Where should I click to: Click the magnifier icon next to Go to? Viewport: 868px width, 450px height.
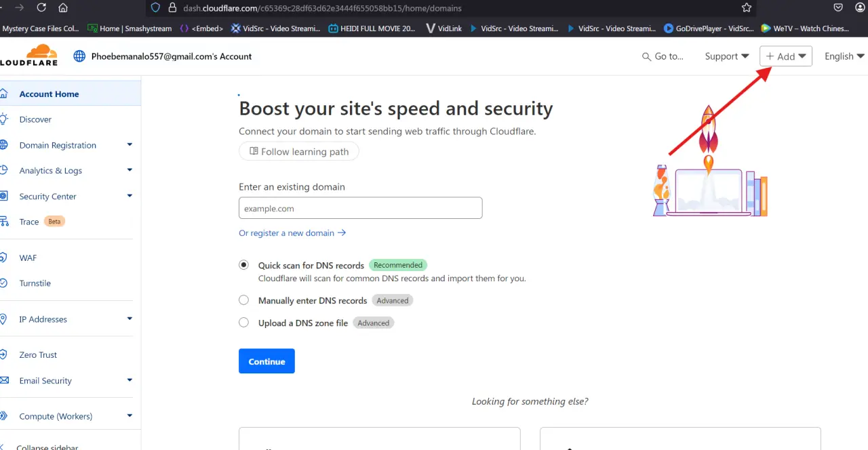click(646, 57)
